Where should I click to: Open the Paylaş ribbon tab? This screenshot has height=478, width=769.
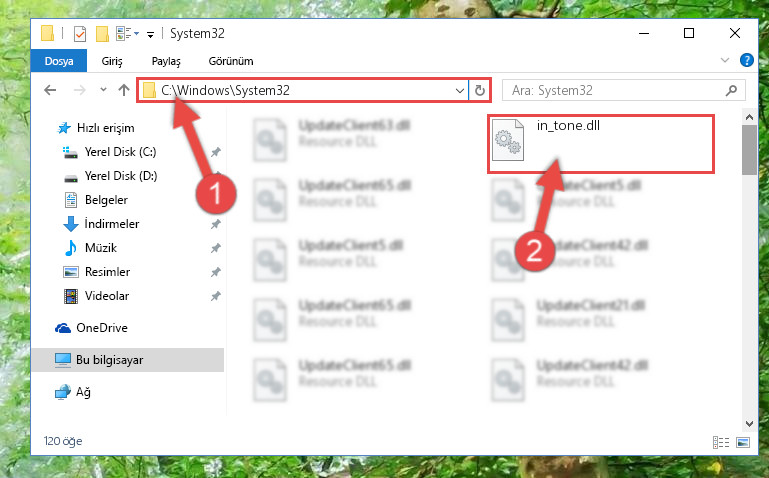click(x=166, y=61)
